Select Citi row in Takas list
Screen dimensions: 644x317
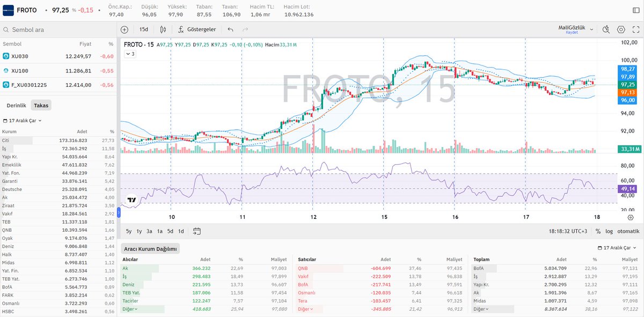pyautogui.click(x=58, y=140)
